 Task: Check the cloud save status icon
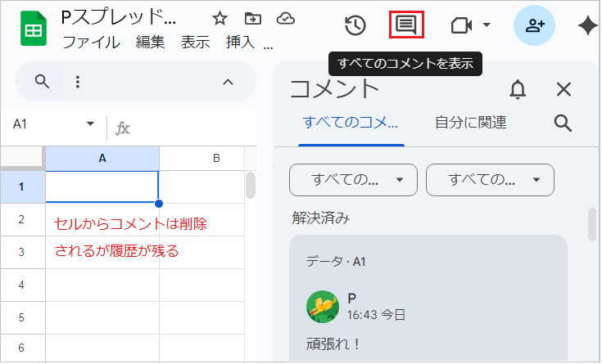[285, 19]
